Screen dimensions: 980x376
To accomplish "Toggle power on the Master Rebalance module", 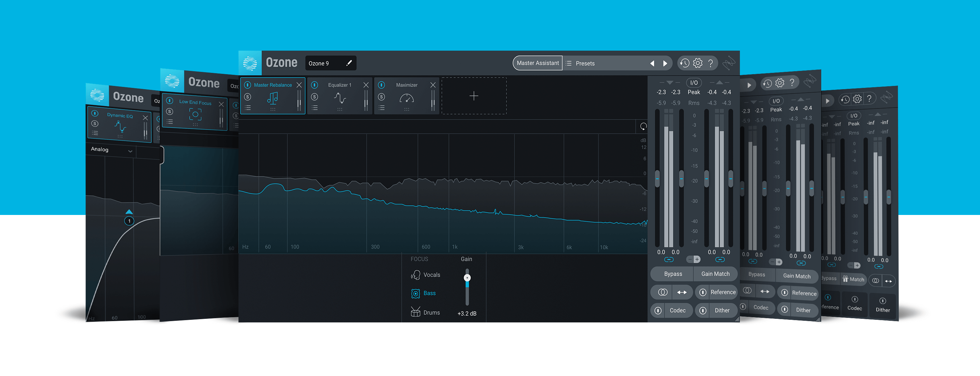I will point(248,85).
